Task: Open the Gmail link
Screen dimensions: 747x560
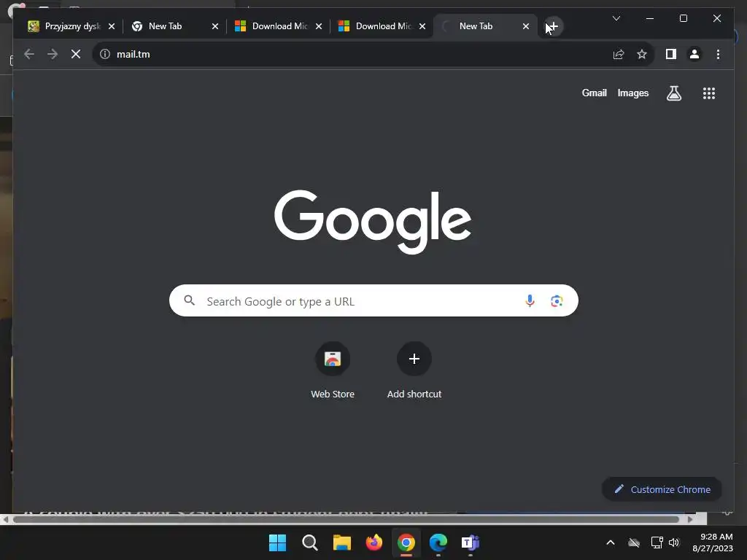Action: 594,93
